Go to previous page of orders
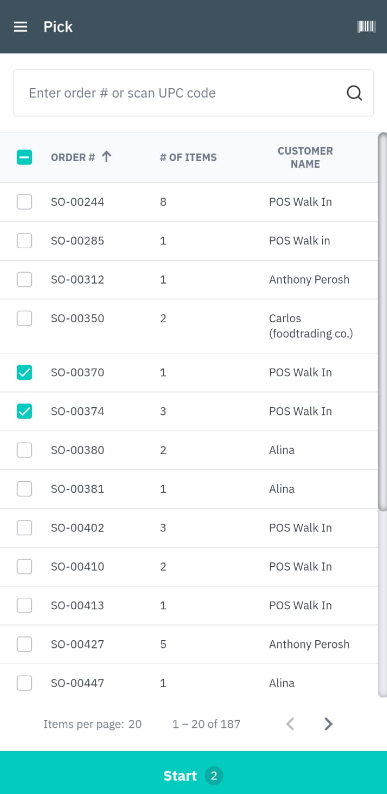Viewport: 387px width, 794px height. pos(290,724)
